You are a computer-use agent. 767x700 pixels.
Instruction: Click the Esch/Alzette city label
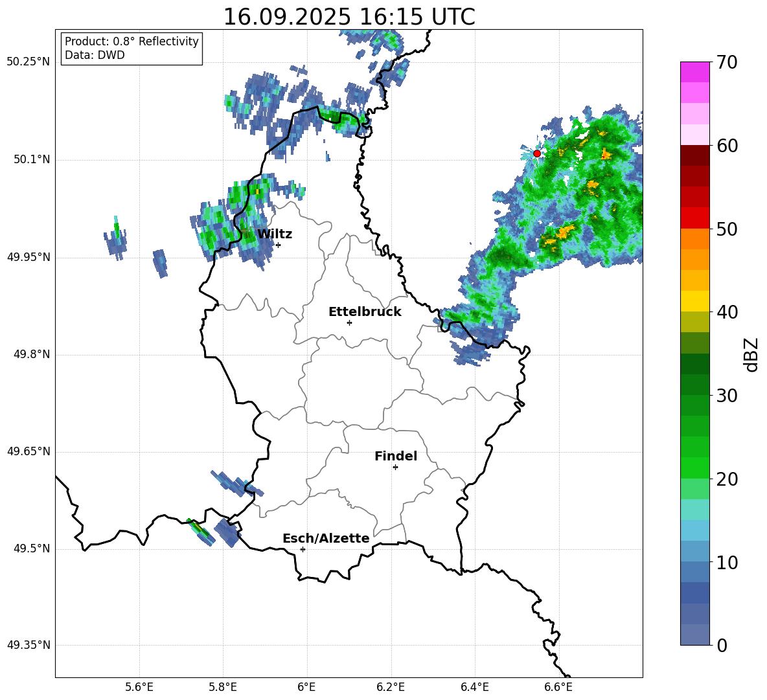[x=326, y=539]
